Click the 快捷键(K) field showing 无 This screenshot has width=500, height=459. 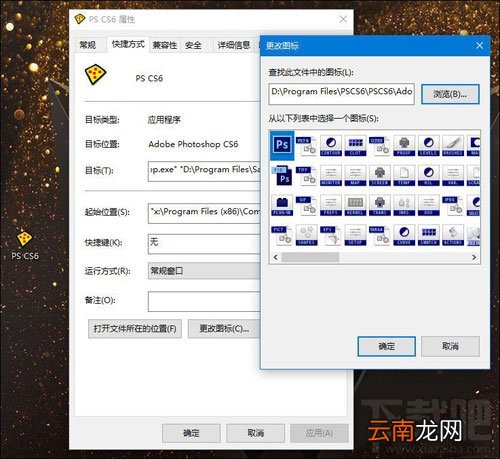tap(204, 244)
